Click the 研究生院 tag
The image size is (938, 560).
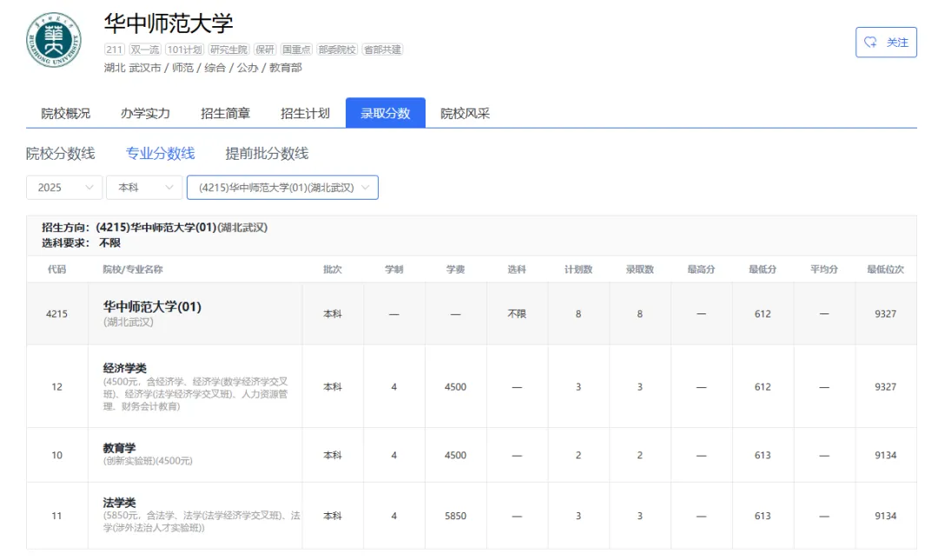[228, 49]
